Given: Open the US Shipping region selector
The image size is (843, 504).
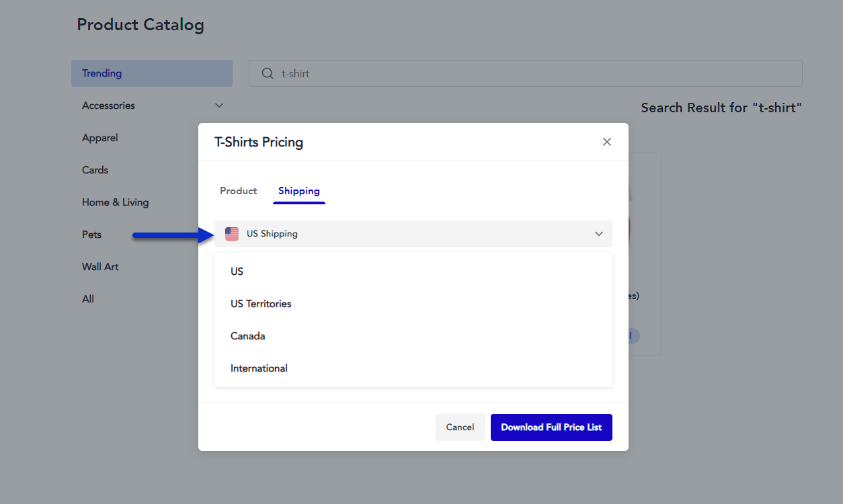Looking at the screenshot, I should tap(413, 234).
